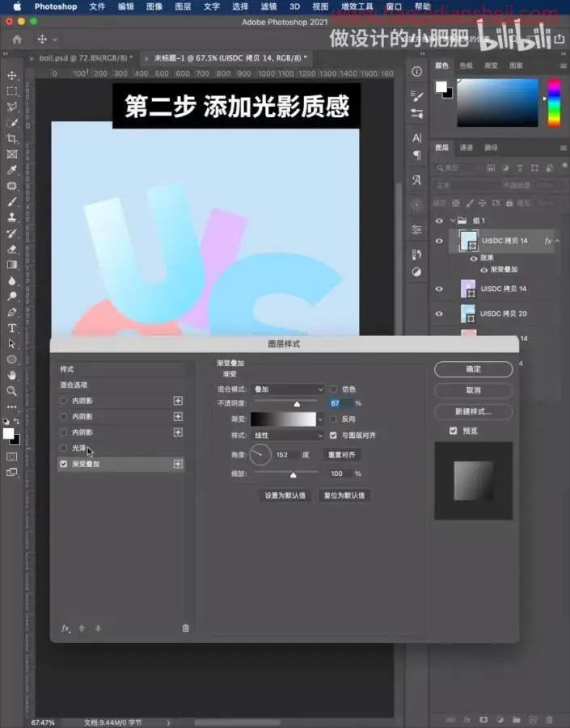Viewport: 570px width, 728px height.
Task: Select the Hand tool
Action: [13, 375]
